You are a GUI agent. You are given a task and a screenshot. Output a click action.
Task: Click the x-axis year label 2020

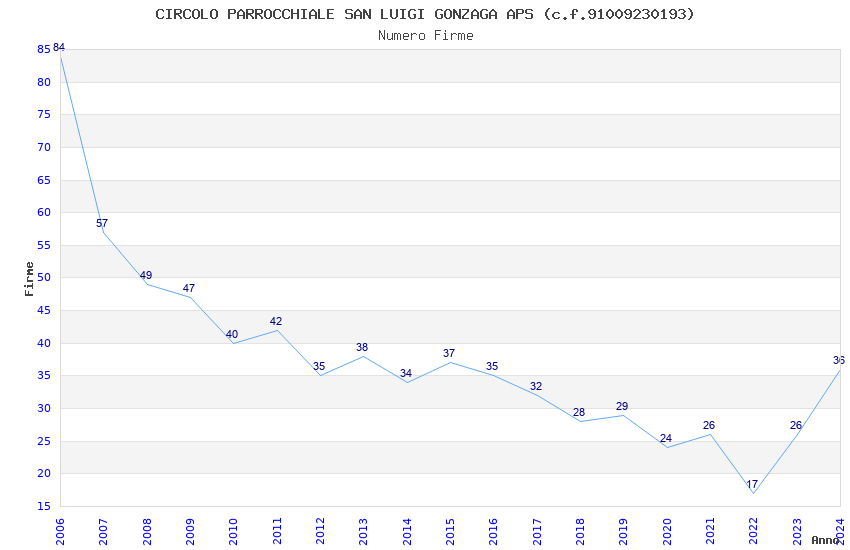coord(667,532)
